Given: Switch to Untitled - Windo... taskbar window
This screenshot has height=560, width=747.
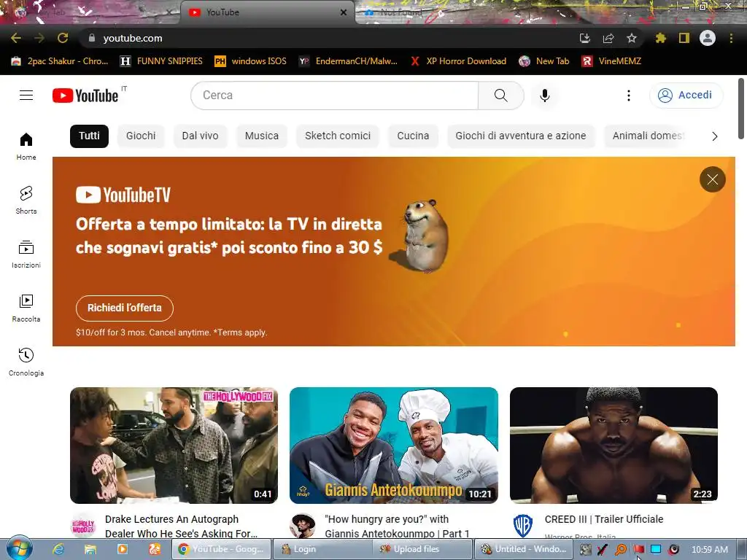Looking at the screenshot, I should coord(524,549).
